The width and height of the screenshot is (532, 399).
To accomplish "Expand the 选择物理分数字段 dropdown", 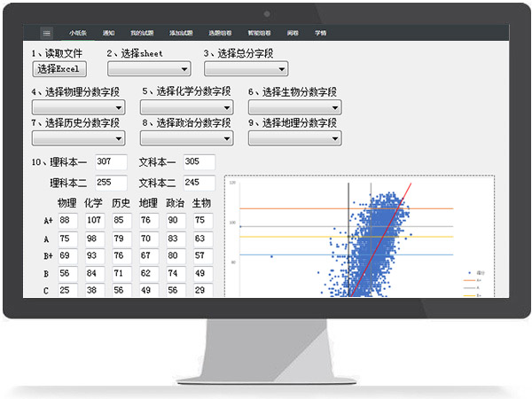I will [78, 108].
